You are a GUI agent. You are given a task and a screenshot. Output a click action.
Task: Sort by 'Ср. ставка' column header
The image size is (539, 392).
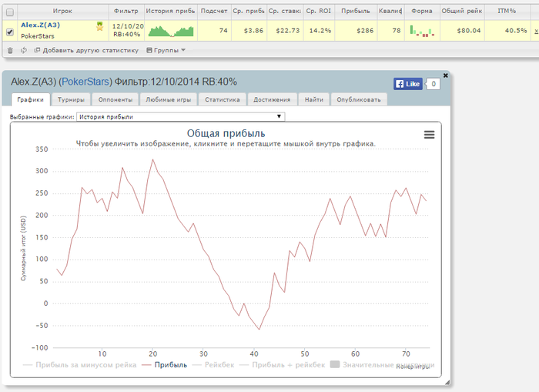(x=284, y=11)
